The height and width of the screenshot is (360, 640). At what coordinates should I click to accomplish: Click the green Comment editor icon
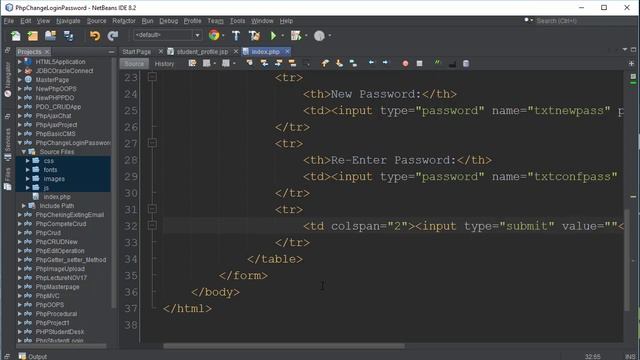coord(438,63)
